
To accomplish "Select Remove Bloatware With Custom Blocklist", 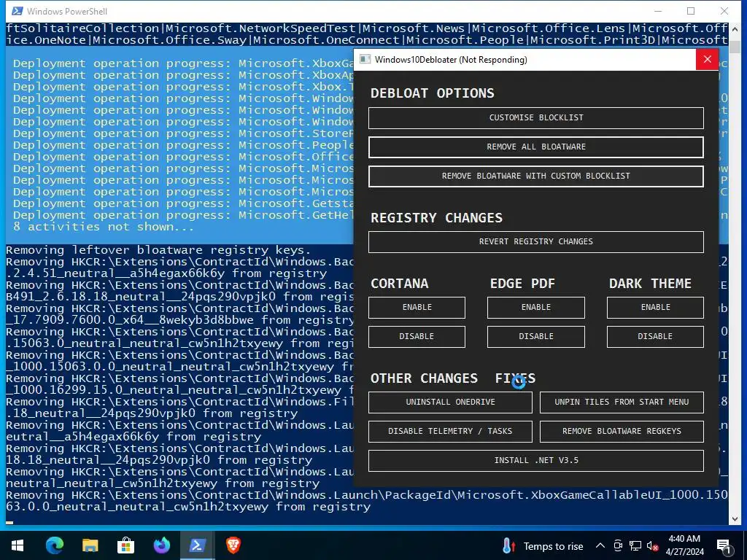I will [536, 176].
